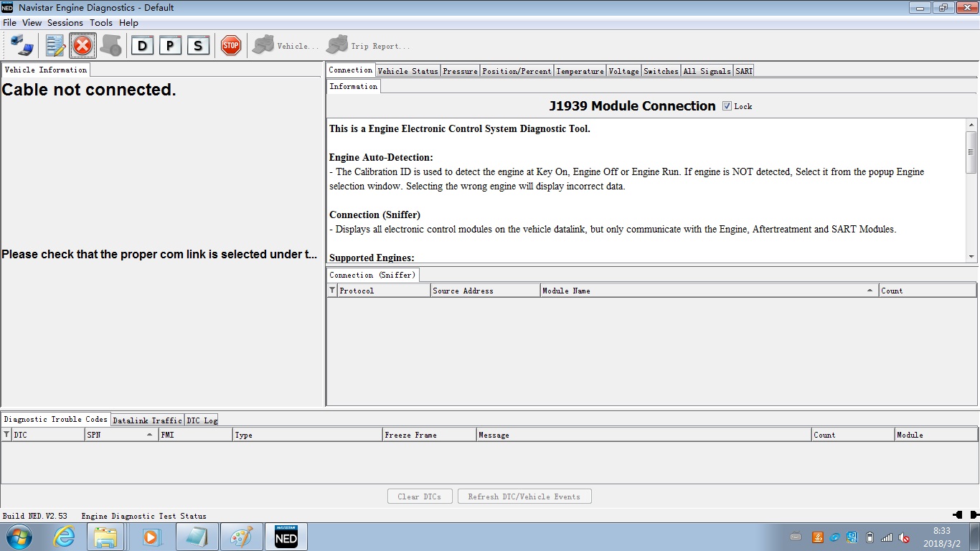The height and width of the screenshot is (551, 980).
Task: Open the Sessions menu
Action: pyautogui.click(x=65, y=23)
